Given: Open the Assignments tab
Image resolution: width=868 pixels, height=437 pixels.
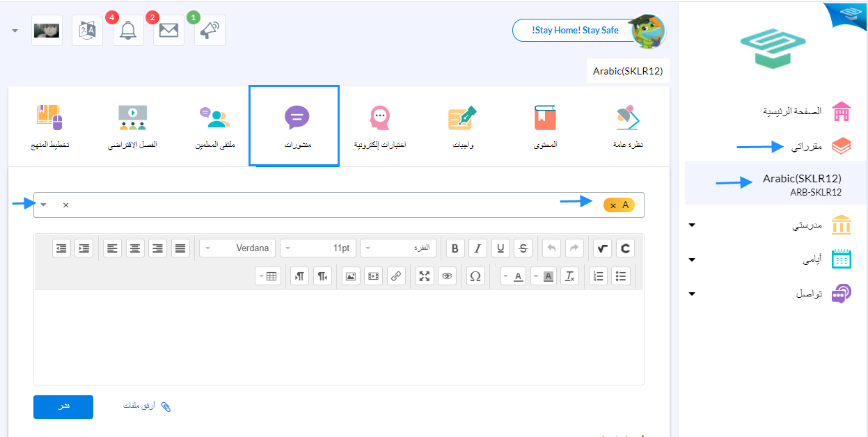Looking at the screenshot, I should (x=462, y=126).
